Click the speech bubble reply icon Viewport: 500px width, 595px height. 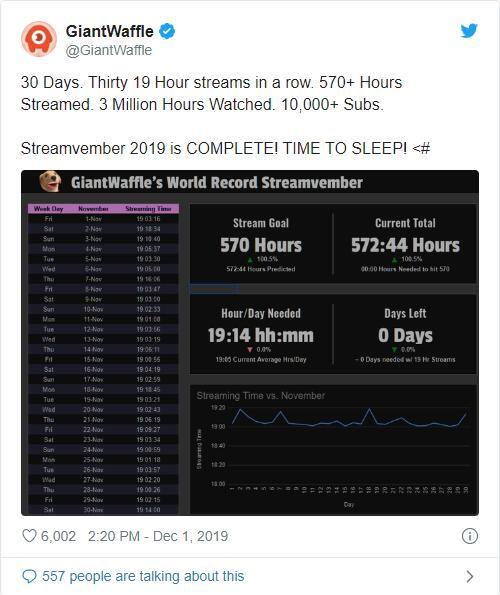point(29,576)
